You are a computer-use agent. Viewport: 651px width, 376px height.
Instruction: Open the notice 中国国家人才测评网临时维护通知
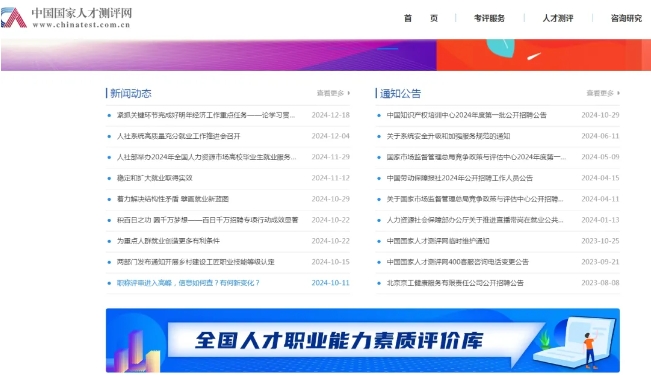tap(438, 241)
